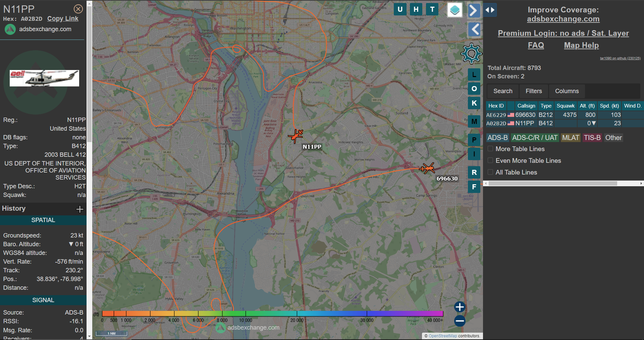Sort table by Alt. (ft) column
This screenshot has width=644, height=340.
click(x=587, y=106)
